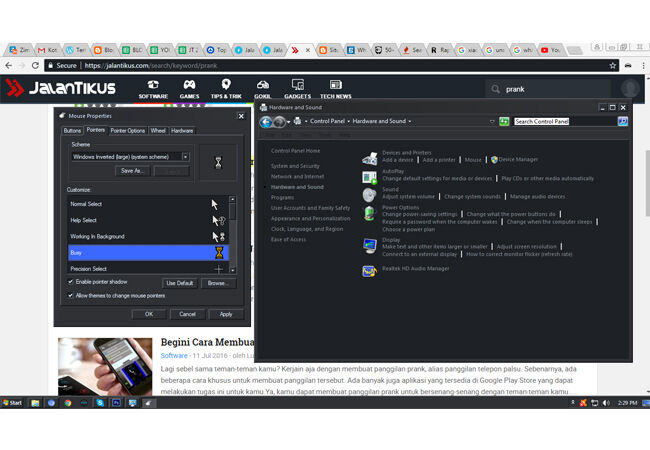The image size is (650, 450).
Task: Bookmark page with the star icon
Action: click(x=613, y=65)
